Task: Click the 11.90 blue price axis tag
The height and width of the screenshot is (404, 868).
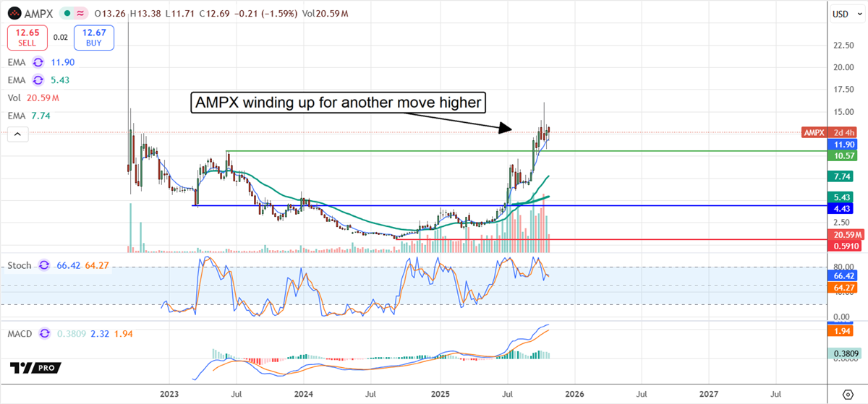Action: click(x=841, y=145)
